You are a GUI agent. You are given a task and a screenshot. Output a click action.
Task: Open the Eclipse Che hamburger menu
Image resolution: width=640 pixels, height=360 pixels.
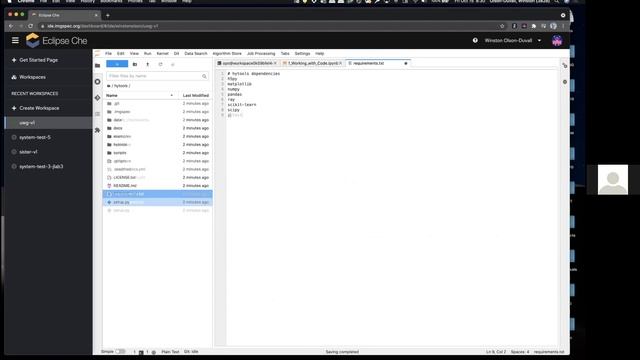(15, 40)
